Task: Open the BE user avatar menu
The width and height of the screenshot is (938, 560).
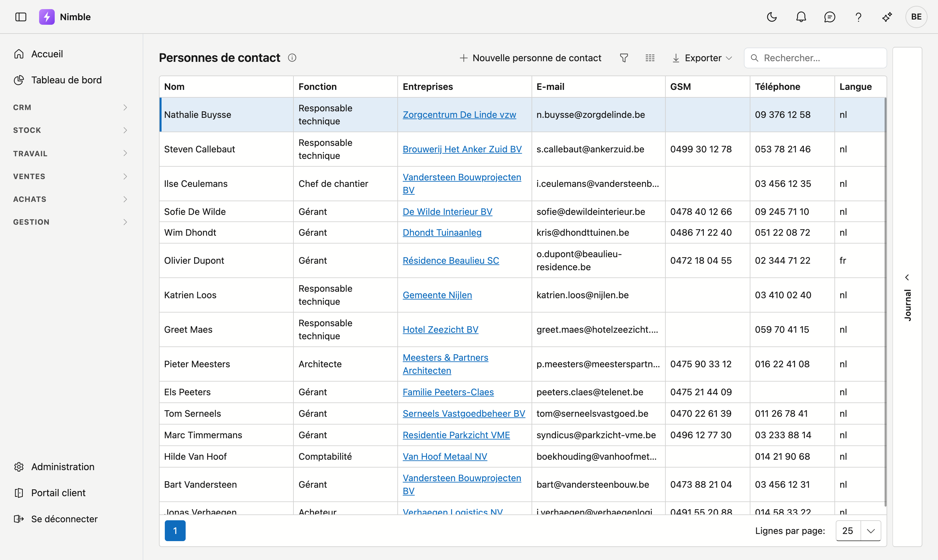Action: (x=916, y=17)
